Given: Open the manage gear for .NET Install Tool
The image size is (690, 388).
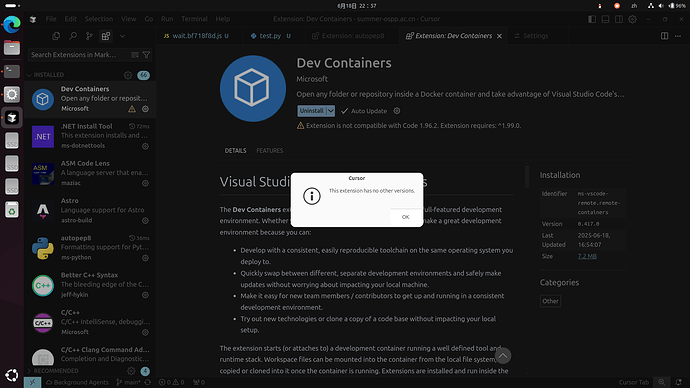Looking at the screenshot, I should coord(145,146).
